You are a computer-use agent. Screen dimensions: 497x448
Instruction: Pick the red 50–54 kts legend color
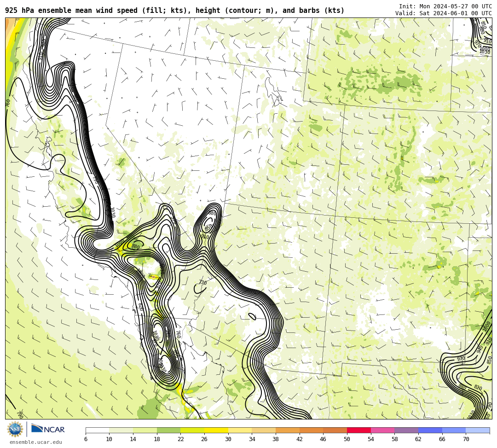[359, 431]
